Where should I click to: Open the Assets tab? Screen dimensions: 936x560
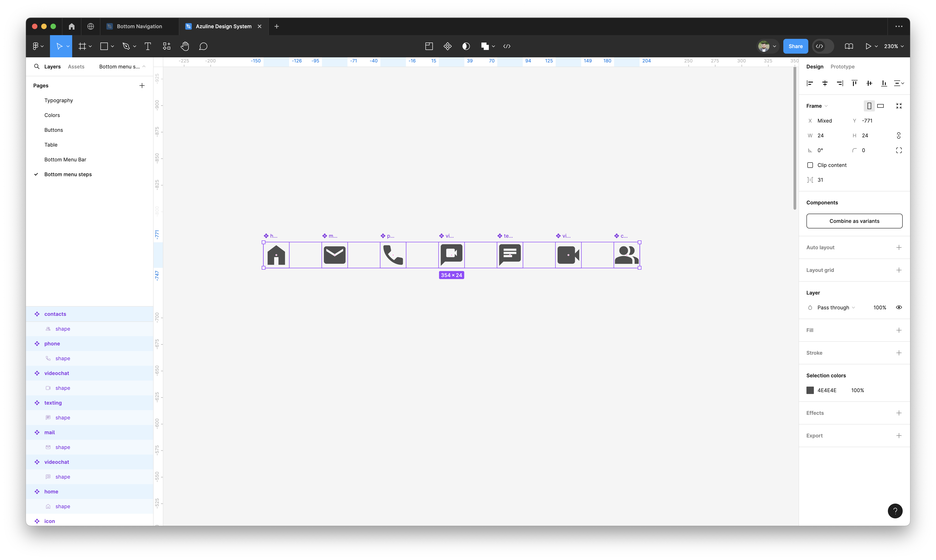[76, 67]
